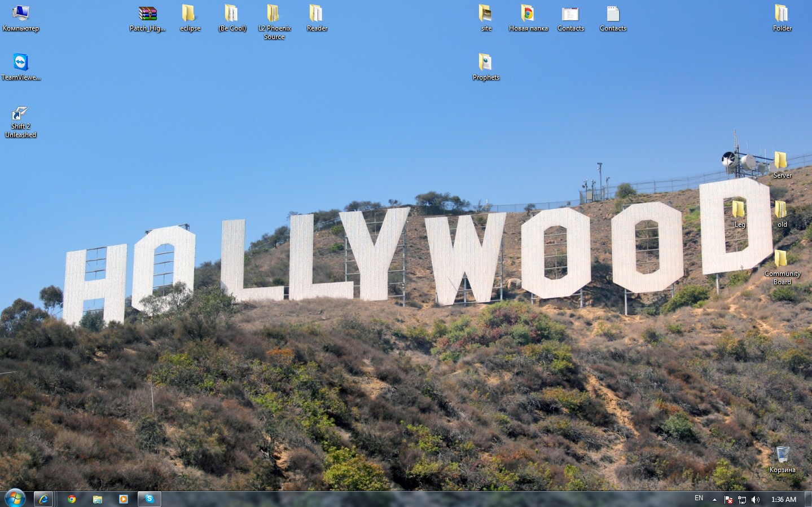This screenshot has width=812, height=507.
Task: Select the Корзина recycle bin icon
Action: [x=783, y=459]
